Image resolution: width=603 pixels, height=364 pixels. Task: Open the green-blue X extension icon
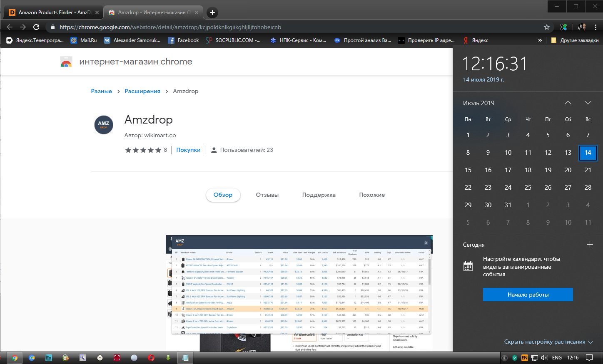[x=563, y=27]
